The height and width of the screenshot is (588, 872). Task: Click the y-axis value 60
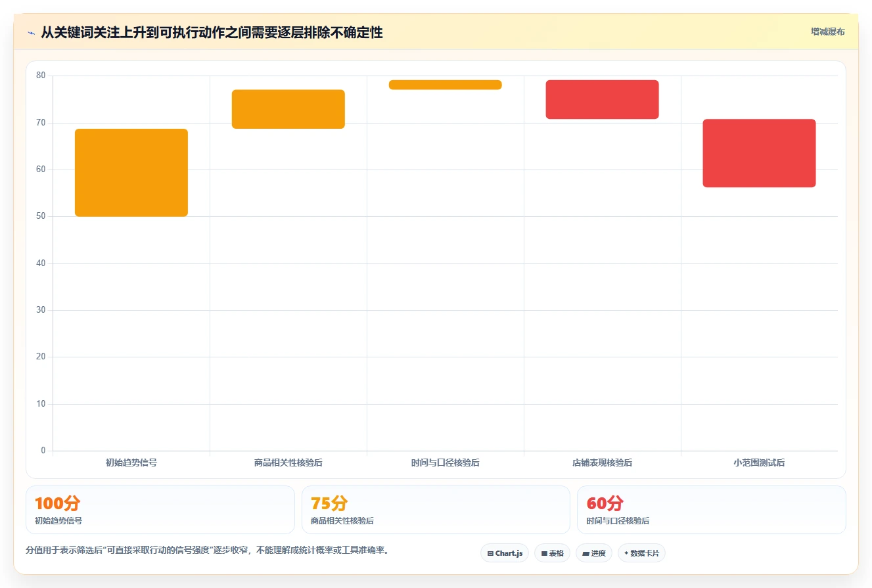pyautogui.click(x=41, y=170)
